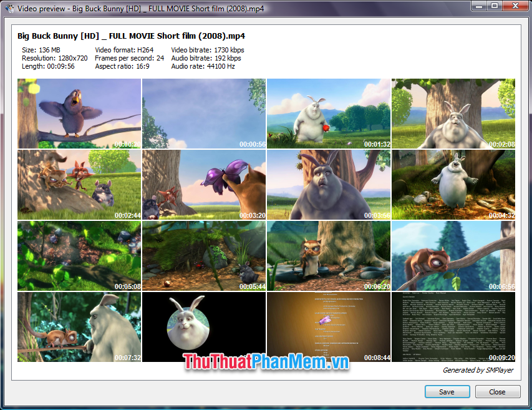Click the thumbnail timestamped 00:01:32
Screen dimensions: 532x410
(329, 113)
